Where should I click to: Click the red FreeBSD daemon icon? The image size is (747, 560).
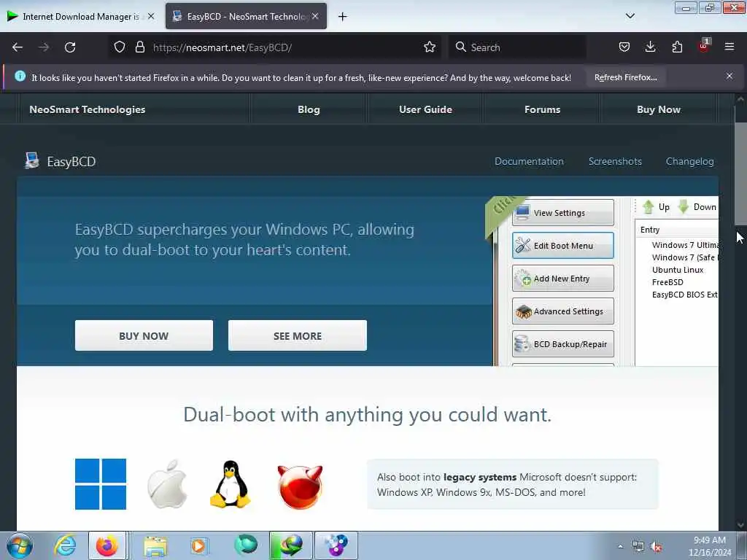point(300,486)
